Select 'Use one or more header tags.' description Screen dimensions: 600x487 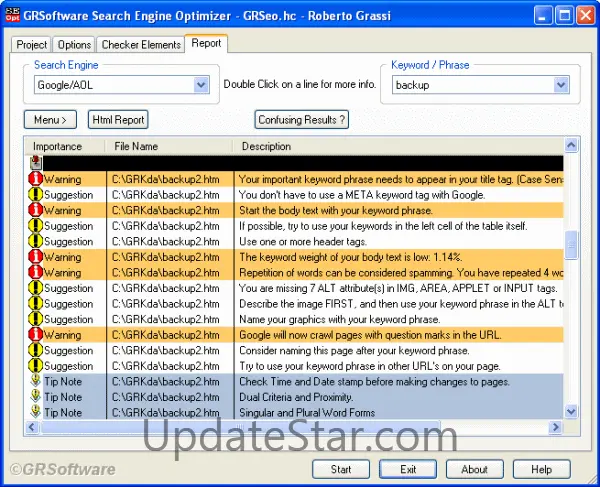click(x=303, y=241)
